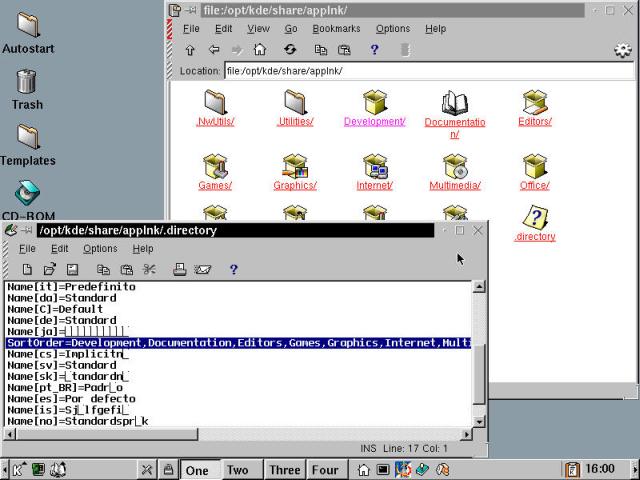Click the Cut scissors icon in editor
The image size is (640, 480).
pos(149,269)
